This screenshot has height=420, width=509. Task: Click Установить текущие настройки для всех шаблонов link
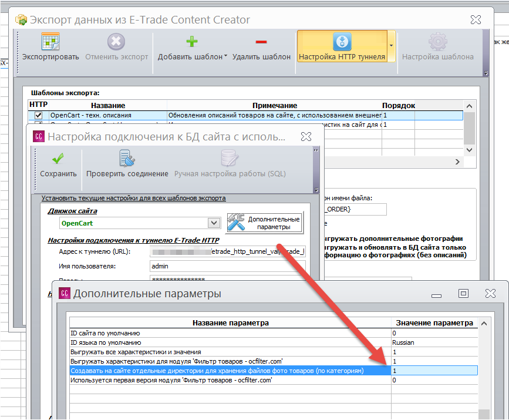(x=133, y=198)
